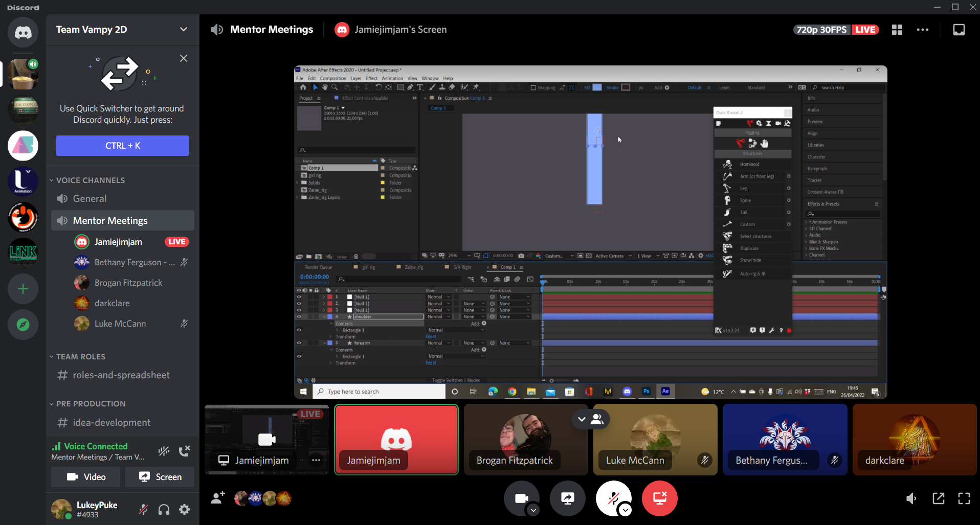Image resolution: width=980 pixels, height=525 pixels.
Task: Turn on camera round button
Action: pos(521,498)
